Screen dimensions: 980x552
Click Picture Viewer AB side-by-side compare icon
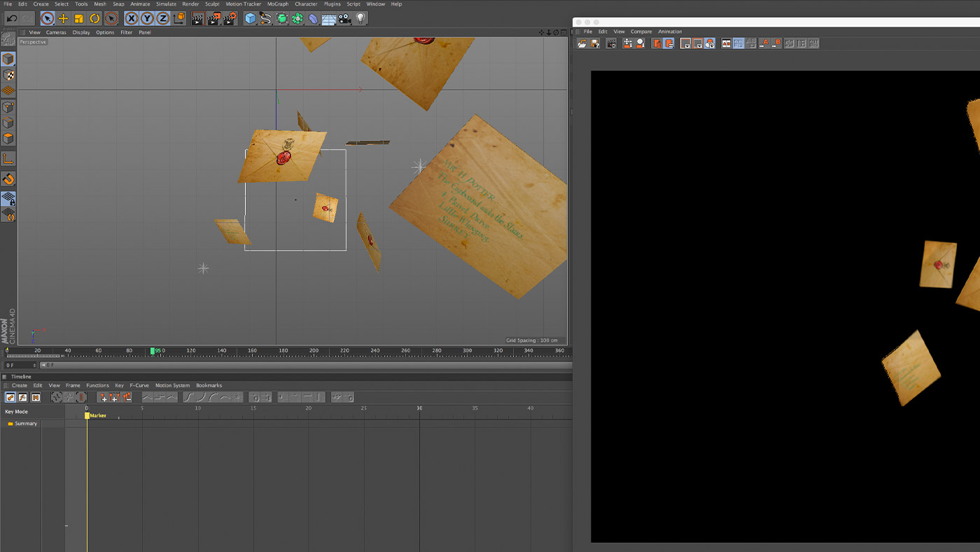(726, 43)
